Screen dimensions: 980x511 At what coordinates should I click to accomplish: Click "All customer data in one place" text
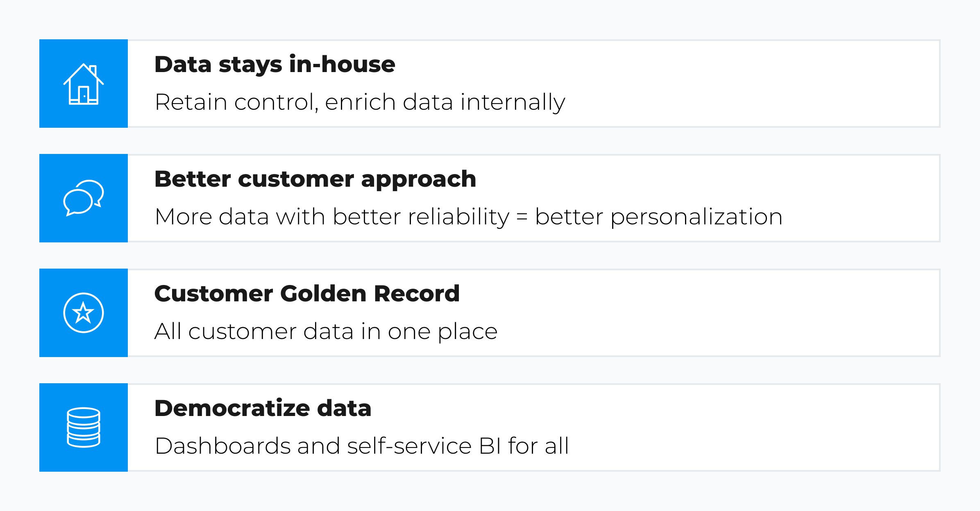[326, 331]
